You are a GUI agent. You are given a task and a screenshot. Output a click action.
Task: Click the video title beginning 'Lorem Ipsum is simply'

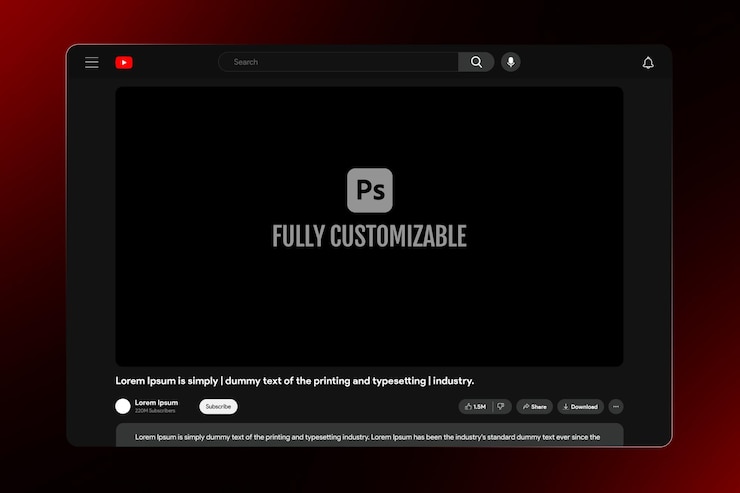[x=294, y=381]
